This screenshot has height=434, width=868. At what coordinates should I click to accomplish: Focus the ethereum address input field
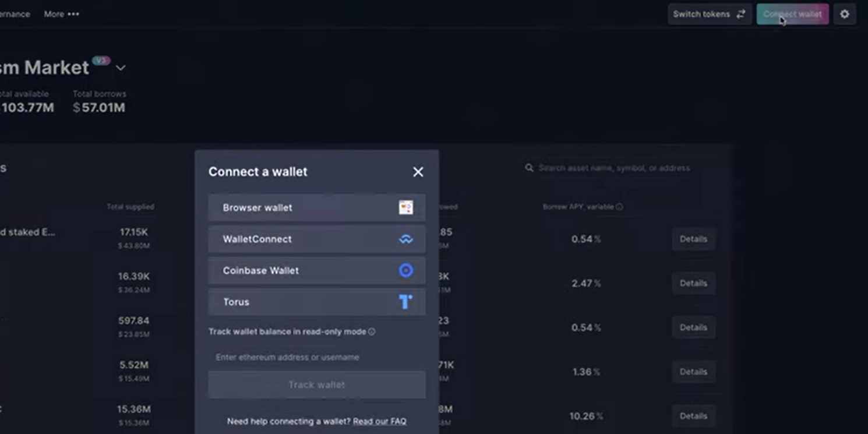[x=316, y=357]
